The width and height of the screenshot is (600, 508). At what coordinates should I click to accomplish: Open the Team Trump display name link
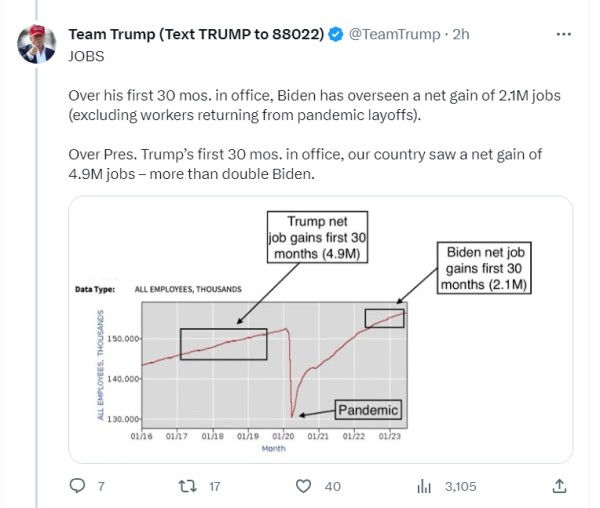(195, 34)
